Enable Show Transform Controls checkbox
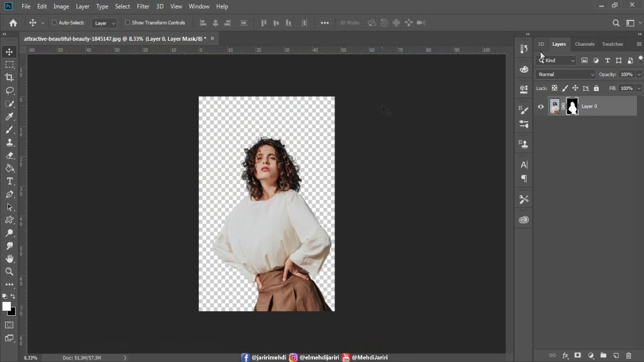This screenshot has width=644, height=362. click(x=127, y=23)
